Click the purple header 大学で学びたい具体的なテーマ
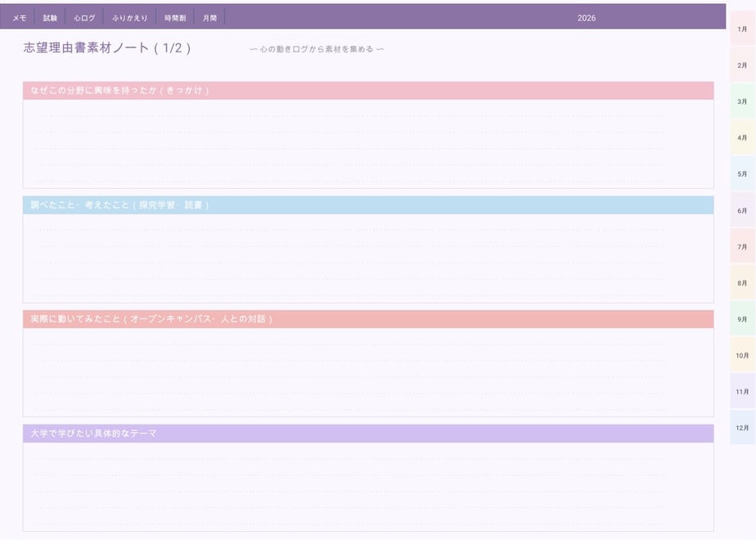The width and height of the screenshot is (756, 540). tap(368, 434)
